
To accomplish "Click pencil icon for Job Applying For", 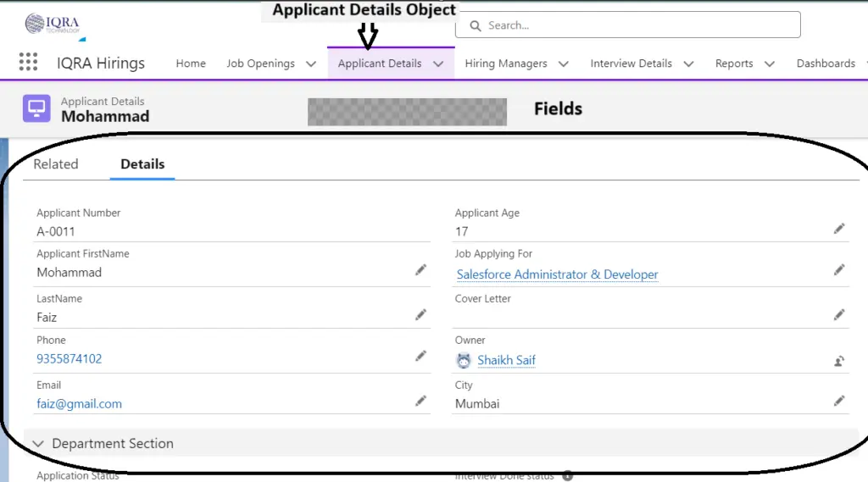I will point(839,270).
